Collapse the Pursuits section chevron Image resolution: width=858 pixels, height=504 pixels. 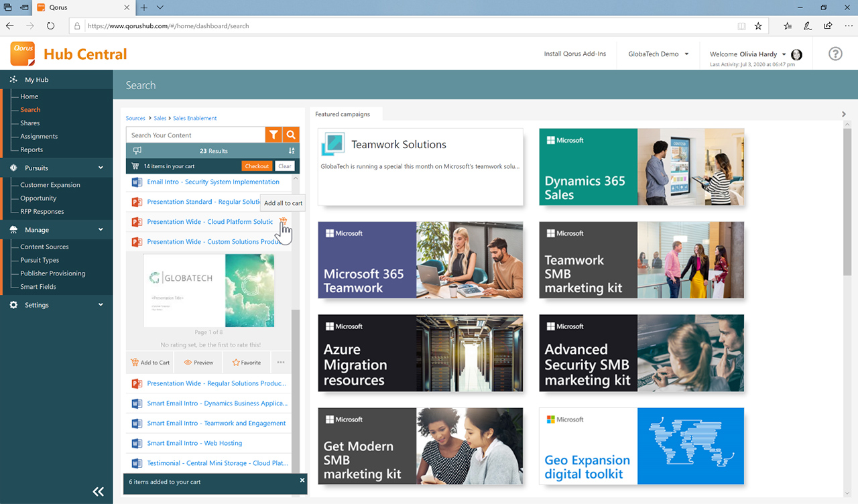pos(101,168)
